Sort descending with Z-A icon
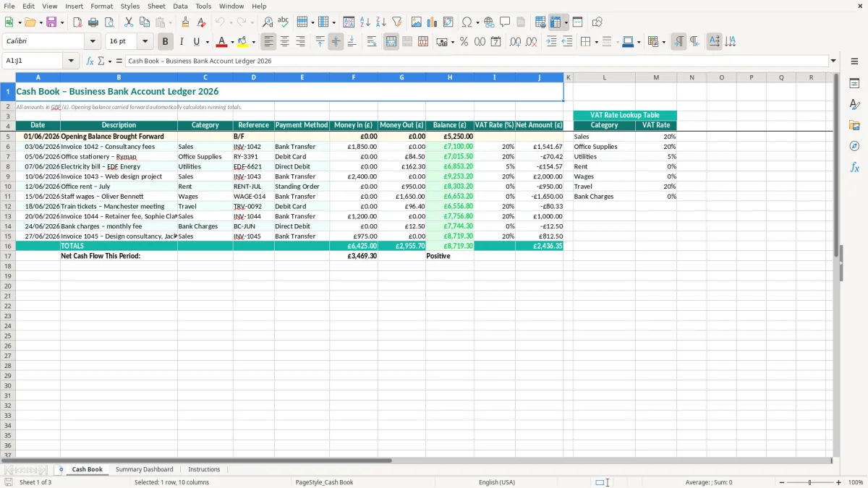The width and height of the screenshot is (868, 488). pyautogui.click(x=381, y=22)
